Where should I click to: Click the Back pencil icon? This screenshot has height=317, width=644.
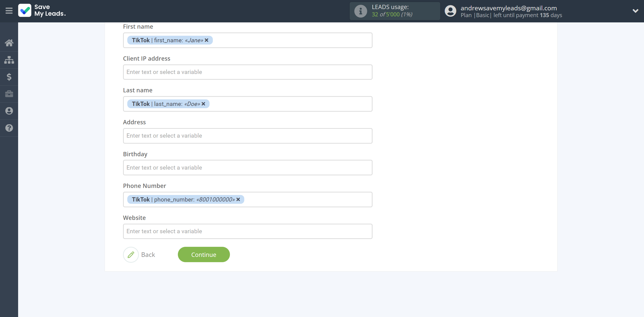(131, 255)
